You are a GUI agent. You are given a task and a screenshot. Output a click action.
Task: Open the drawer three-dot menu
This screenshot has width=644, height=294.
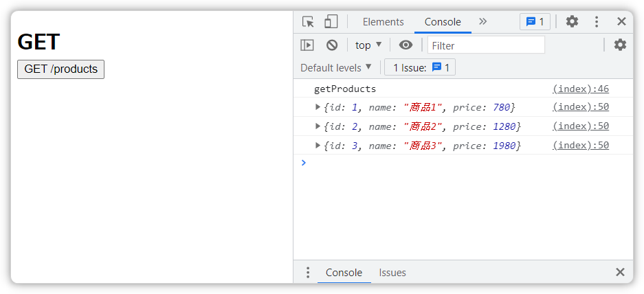coord(308,273)
